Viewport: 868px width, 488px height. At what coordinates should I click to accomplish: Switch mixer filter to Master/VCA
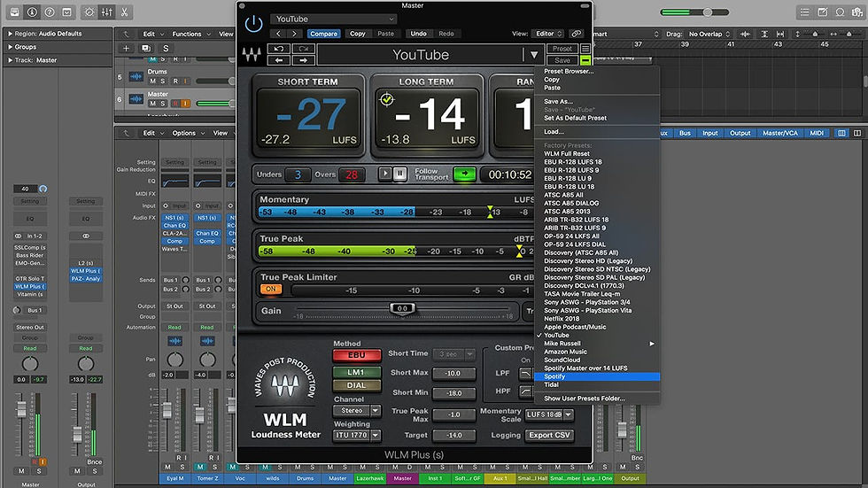pos(780,134)
